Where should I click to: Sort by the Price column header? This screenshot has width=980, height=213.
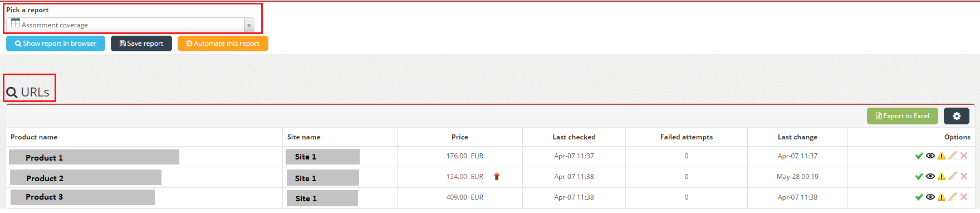pyautogui.click(x=460, y=137)
